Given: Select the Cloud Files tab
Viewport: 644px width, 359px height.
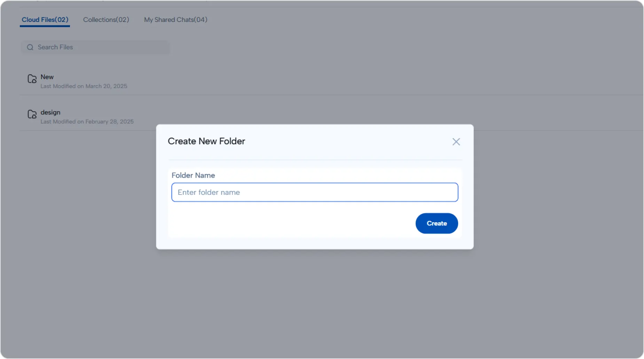Looking at the screenshot, I should tap(45, 20).
